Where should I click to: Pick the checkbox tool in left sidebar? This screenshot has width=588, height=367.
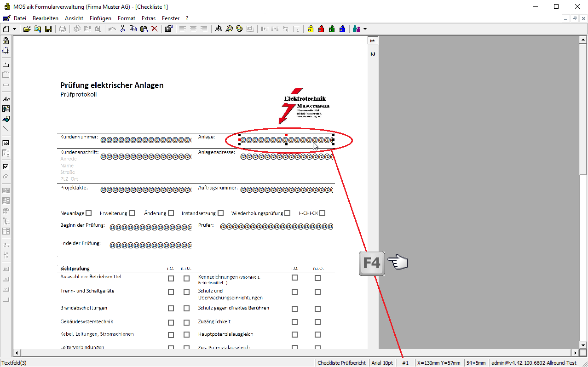point(6,166)
